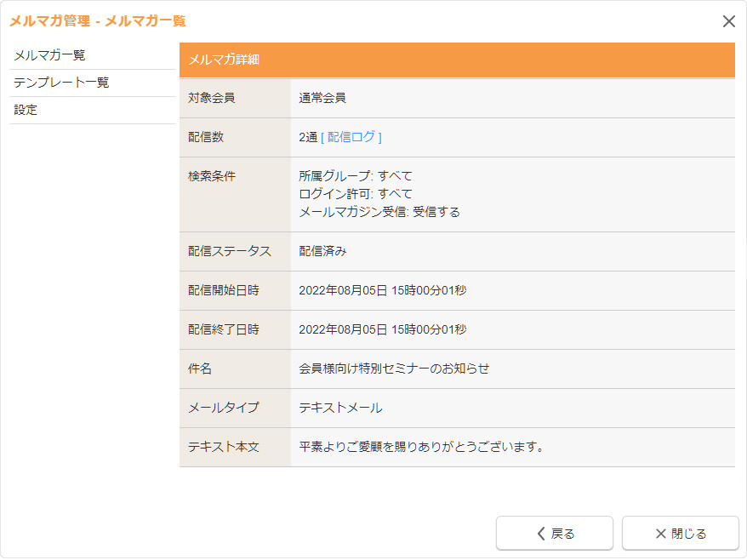Close the dialog with the X icon
Screen dimensions: 747x560
click(x=728, y=21)
